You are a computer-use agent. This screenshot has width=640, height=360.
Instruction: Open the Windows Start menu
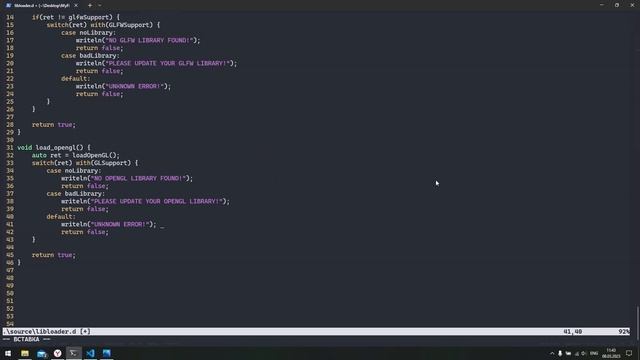click(8, 353)
